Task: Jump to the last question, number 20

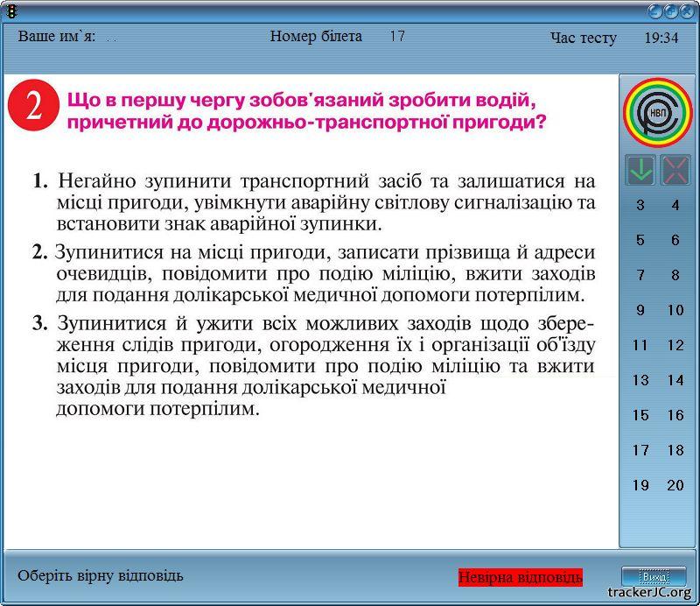Action: (675, 486)
